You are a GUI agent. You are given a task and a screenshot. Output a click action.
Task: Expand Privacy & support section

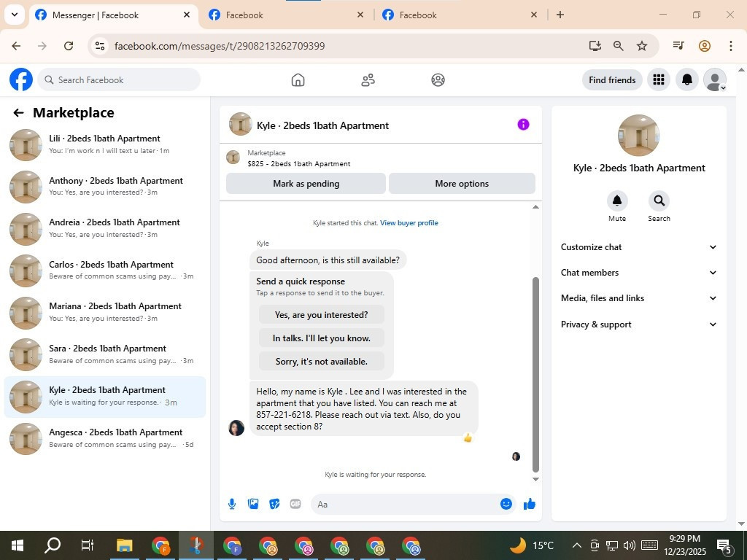pyautogui.click(x=638, y=324)
